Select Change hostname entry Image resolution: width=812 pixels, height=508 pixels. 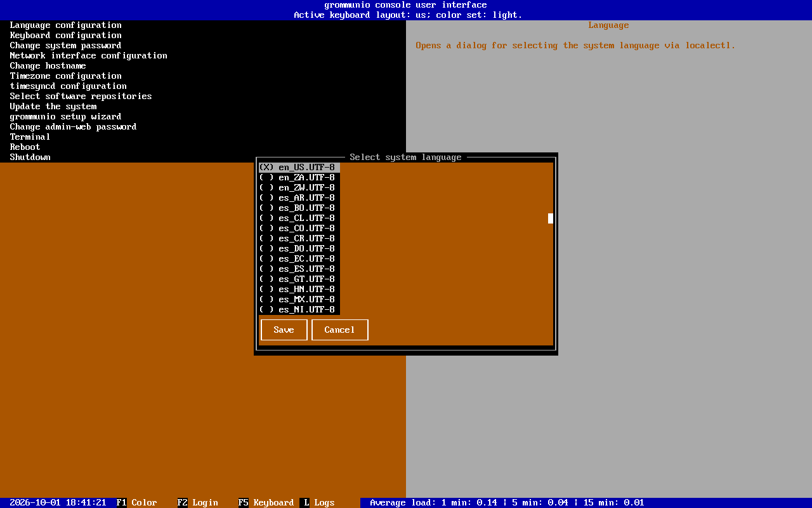coord(48,66)
